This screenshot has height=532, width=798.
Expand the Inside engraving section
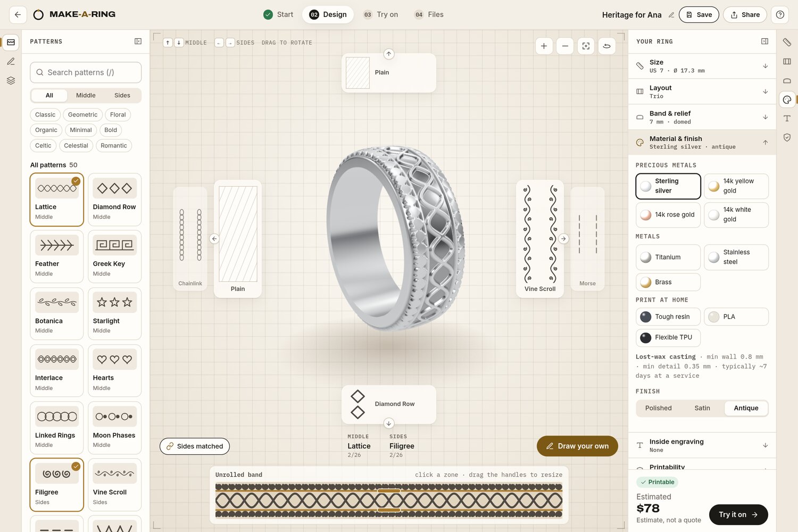702,445
